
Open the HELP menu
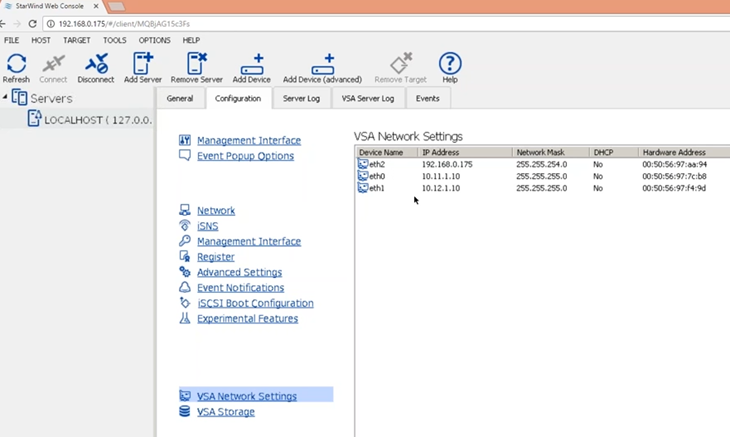pyautogui.click(x=191, y=40)
